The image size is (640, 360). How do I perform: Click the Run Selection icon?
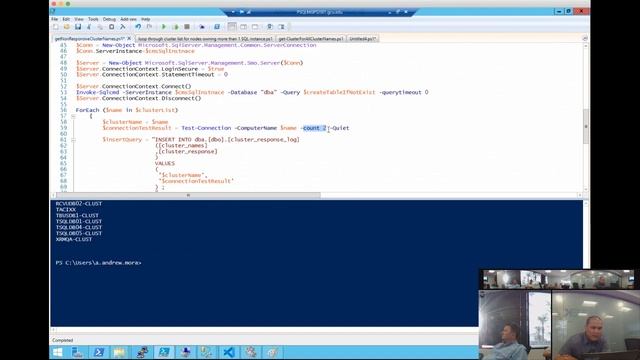[x=176, y=27]
